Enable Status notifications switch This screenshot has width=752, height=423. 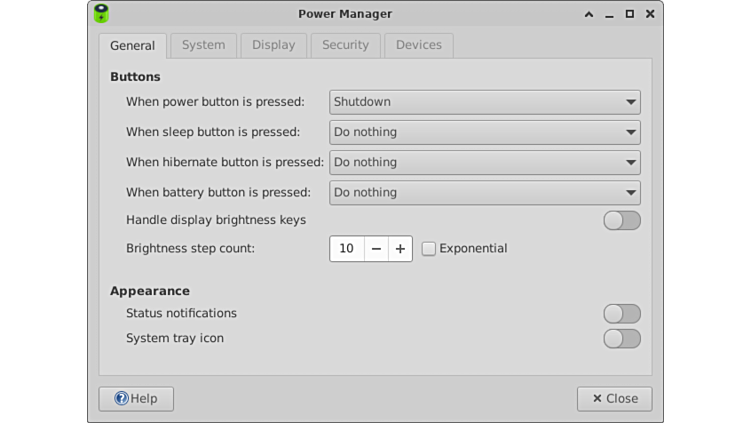click(x=621, y=313)
